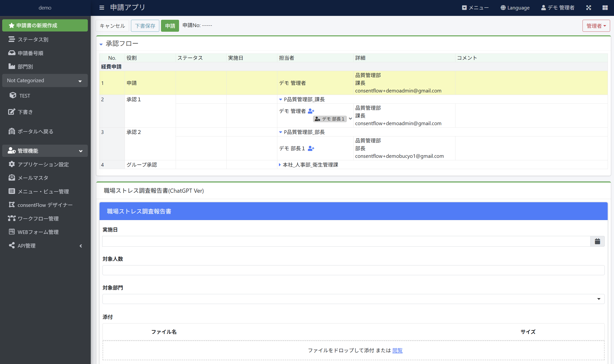Click the メニュー・ビュー管理 list icon

click(x=11, y=191)
